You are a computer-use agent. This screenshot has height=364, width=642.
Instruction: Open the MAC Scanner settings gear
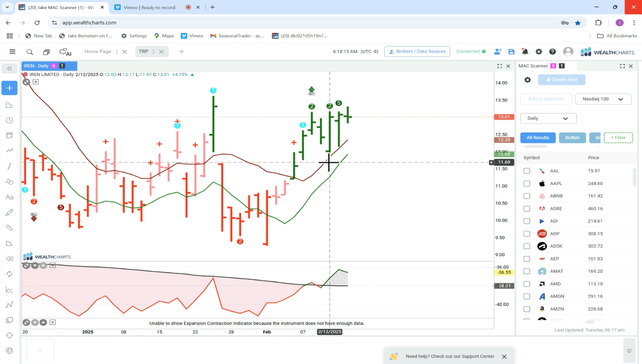pyautogui.click(x=527, y=80)
